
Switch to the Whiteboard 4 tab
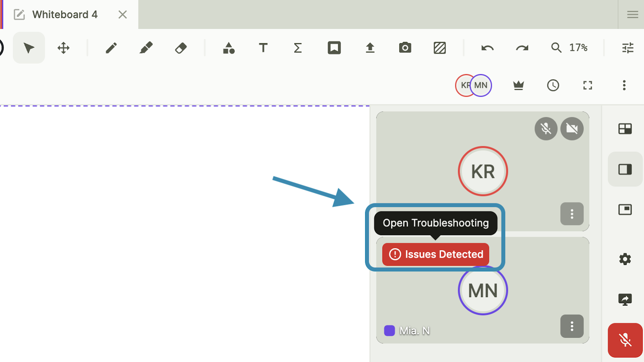[x=65, y=14]
